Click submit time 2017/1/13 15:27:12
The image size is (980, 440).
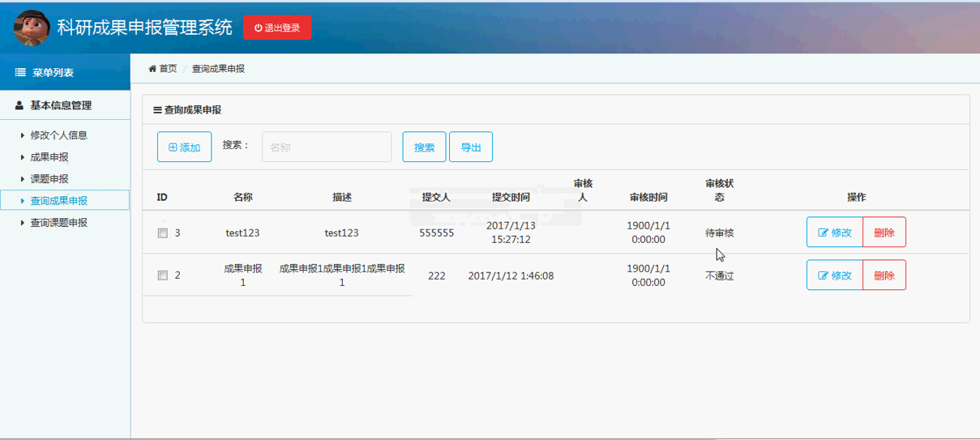[511, 233]
